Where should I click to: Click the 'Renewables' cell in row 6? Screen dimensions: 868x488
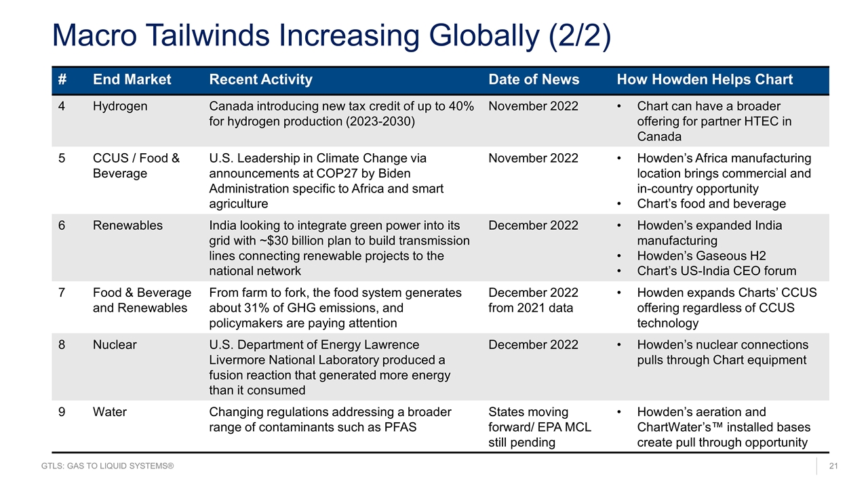click(x=127, y=226)
